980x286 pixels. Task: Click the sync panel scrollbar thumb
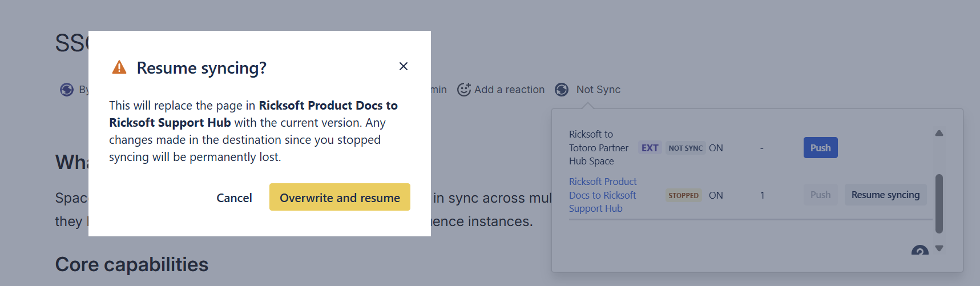click(x=939, y=204)
